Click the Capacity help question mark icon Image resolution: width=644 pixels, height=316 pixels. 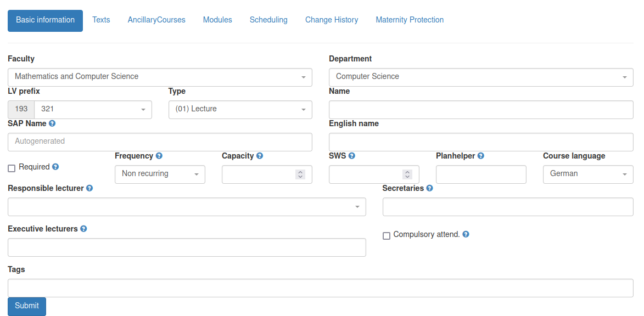tap(260, 156)
